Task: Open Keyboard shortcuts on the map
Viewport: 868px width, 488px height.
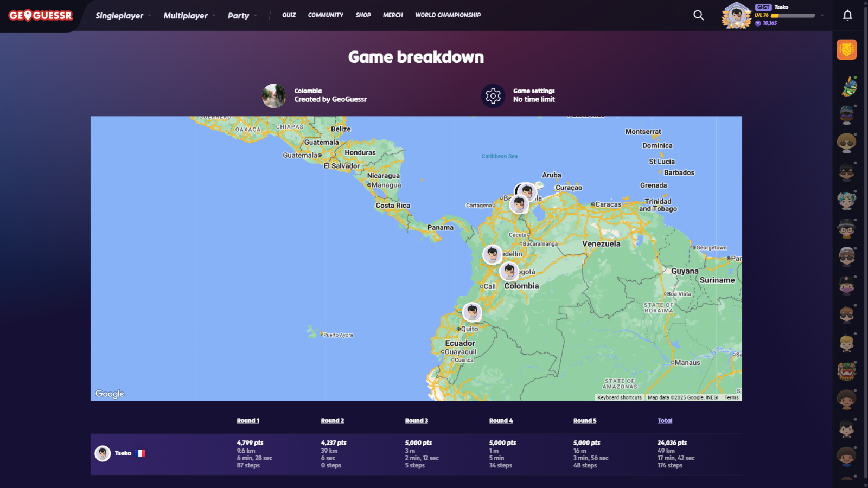Action: [x=619, y=397]
